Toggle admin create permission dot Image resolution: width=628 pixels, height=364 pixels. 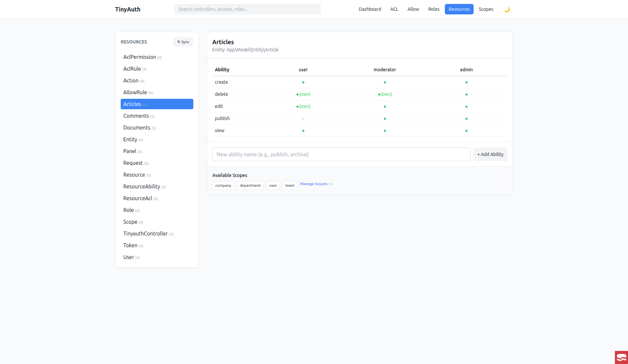coord(466,82)
